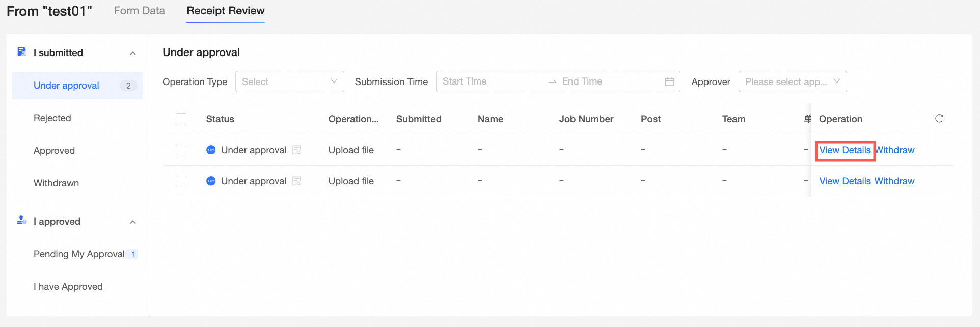Image resolution: width=980 pixels, height=327 pixels.
Task: Open the Operation Type dropdown
Action: tap(289, 81)
